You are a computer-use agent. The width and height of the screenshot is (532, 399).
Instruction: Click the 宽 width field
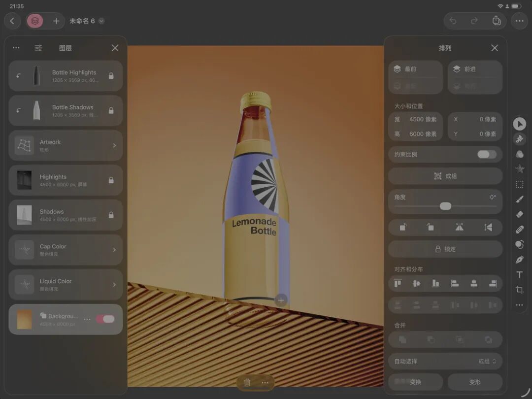pyautogui.click(x=416, y=119)
